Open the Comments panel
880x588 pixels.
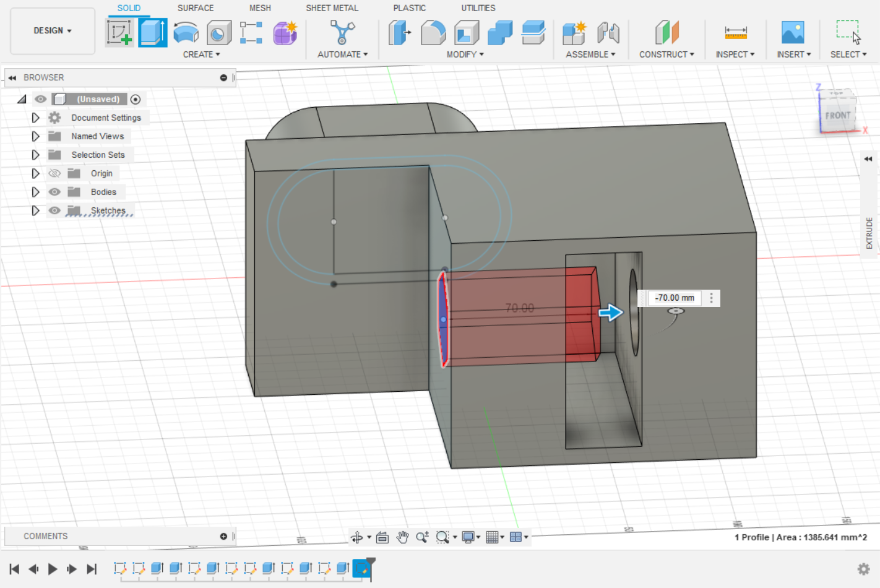click(x=45, y=536)
